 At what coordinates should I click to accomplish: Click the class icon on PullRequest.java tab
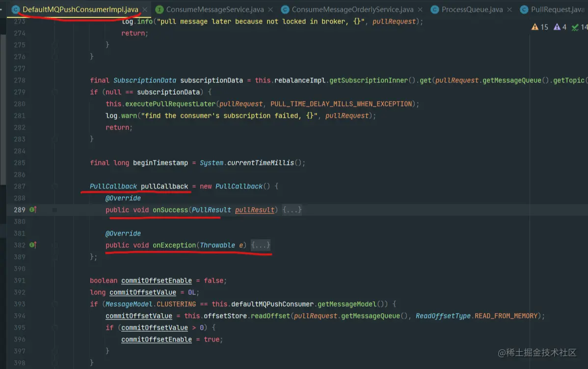coord(524,9)
